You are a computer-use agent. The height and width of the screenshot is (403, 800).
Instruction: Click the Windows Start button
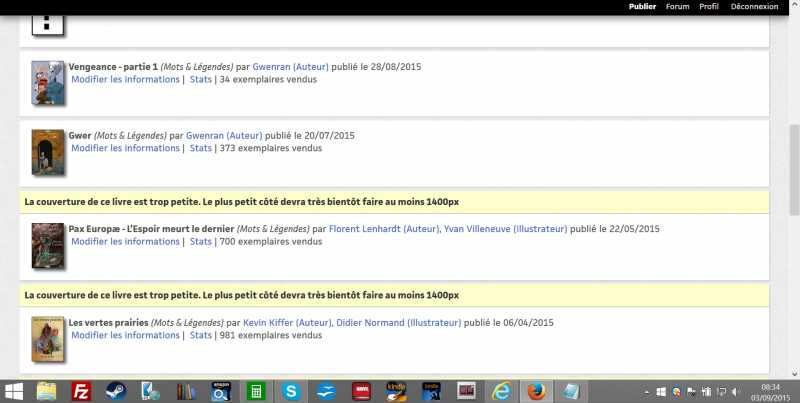(15, 390)
